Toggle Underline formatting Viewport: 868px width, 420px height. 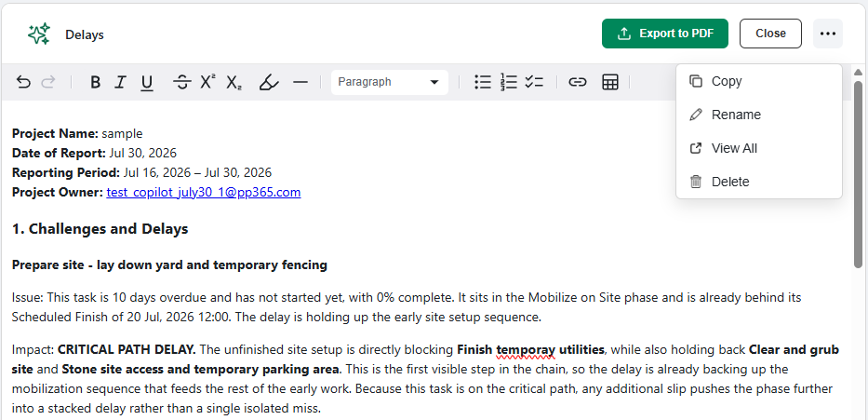pos(146,83)
